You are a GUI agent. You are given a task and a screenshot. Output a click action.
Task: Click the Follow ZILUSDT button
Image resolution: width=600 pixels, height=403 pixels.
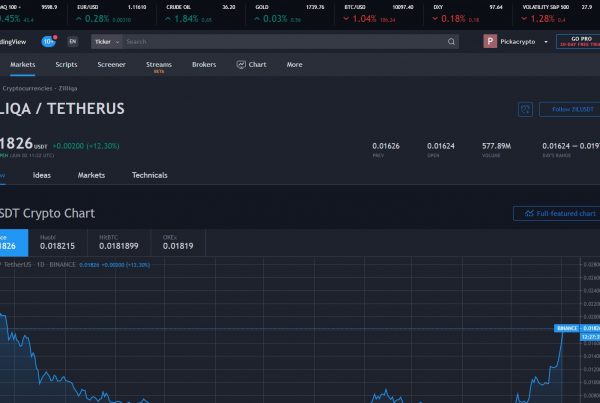tap(570, 109)
